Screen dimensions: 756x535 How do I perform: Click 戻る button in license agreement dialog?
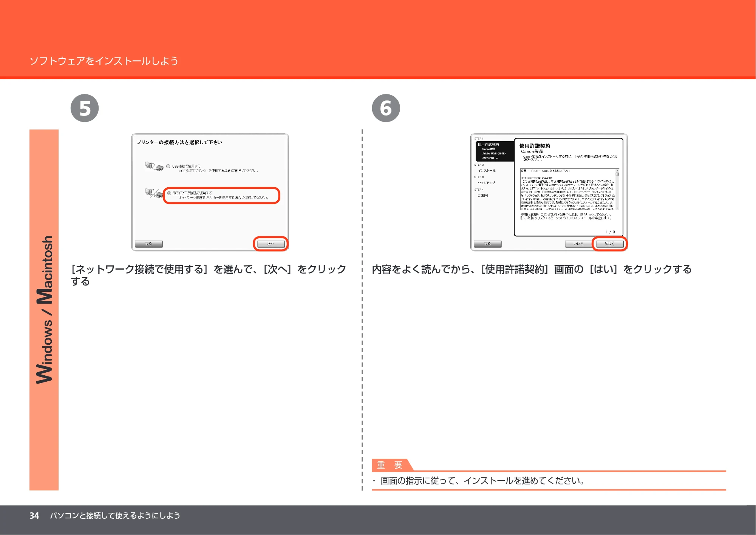[x=487, y=244]
